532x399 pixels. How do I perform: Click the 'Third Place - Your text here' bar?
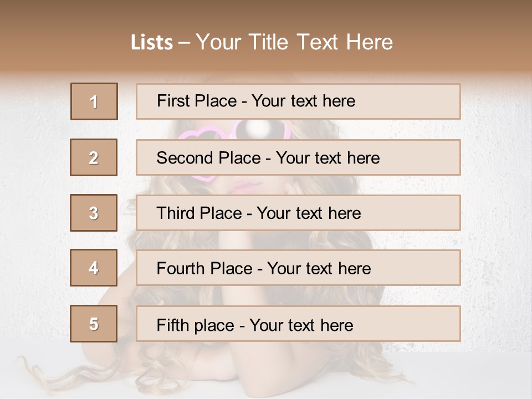pyautogui.click(x=298, y=213)
